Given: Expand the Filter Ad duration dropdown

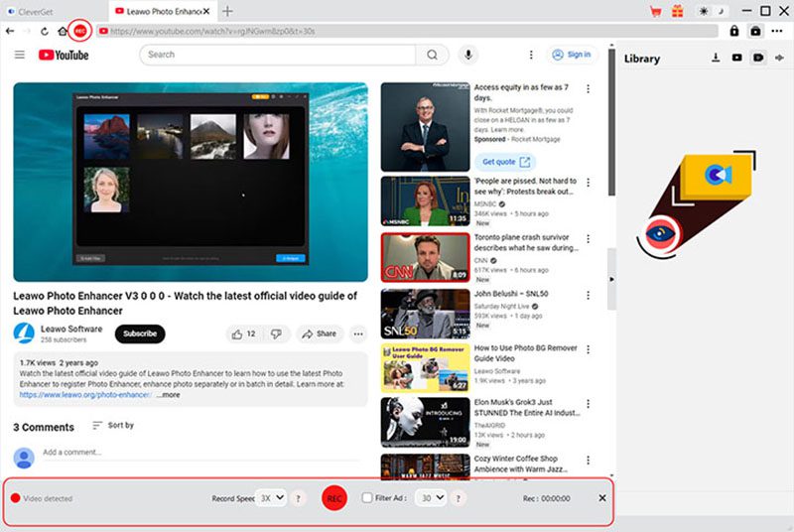Looking at the screenshot, I should click(x=432, y=498).
